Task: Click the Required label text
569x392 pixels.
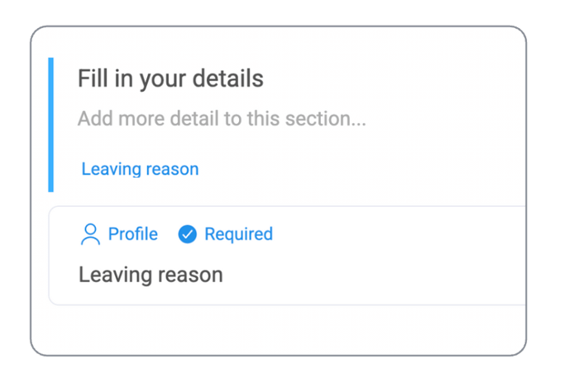Action: 238,234
